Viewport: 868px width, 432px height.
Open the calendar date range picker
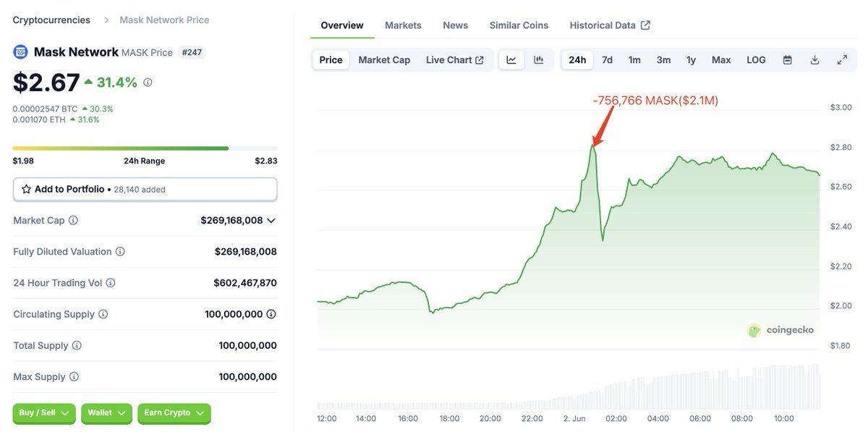click(x=788, y=60)
